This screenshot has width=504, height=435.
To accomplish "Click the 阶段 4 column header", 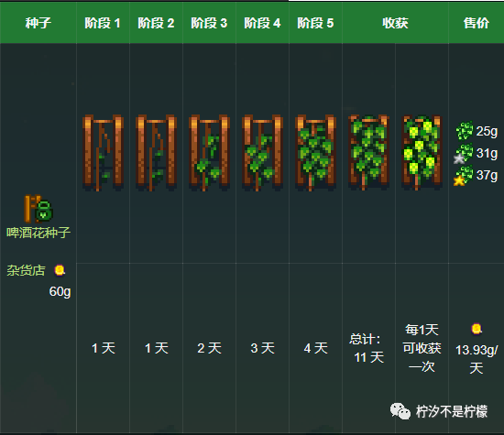I will [262, 23].
